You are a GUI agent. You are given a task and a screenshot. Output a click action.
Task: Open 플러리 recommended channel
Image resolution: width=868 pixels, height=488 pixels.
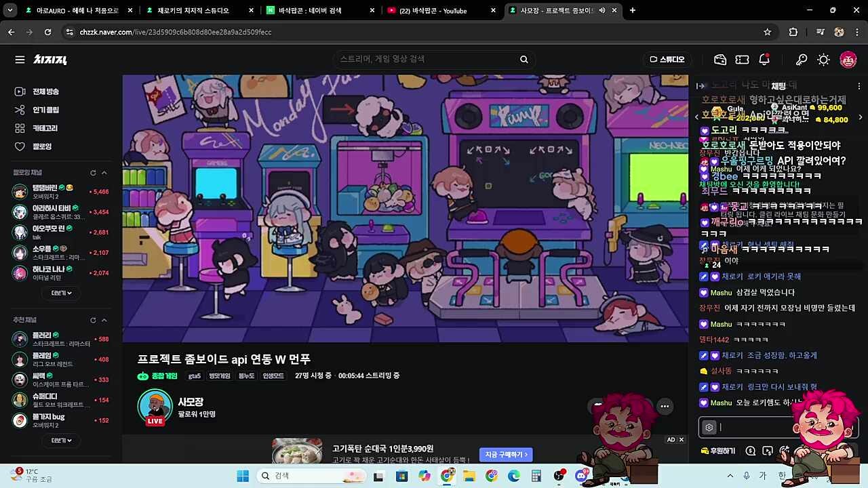point(61,339)
